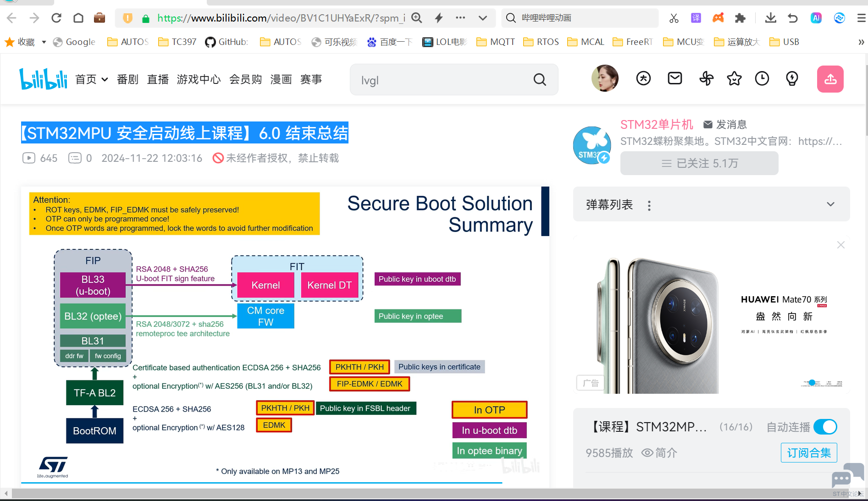Image resolution: width=868 pixels, height=501 pixels.
Task: Open the customer service chat bubble icon
Action: click(x=847, y=475)
